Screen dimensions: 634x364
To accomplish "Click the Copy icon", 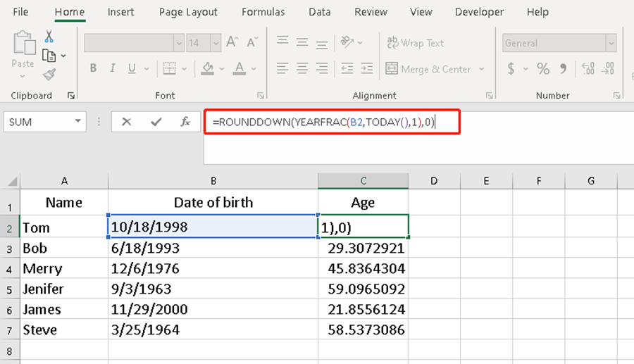I will (x=49, y=56).
